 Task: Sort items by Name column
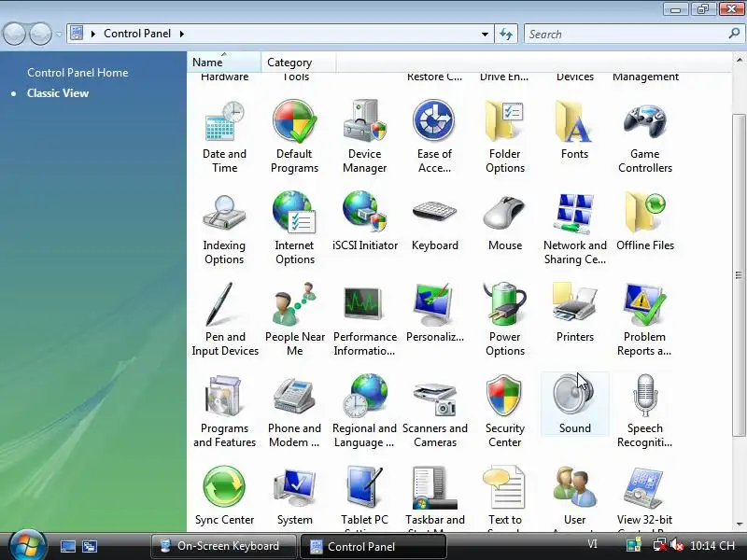click(x=224, y=63)
